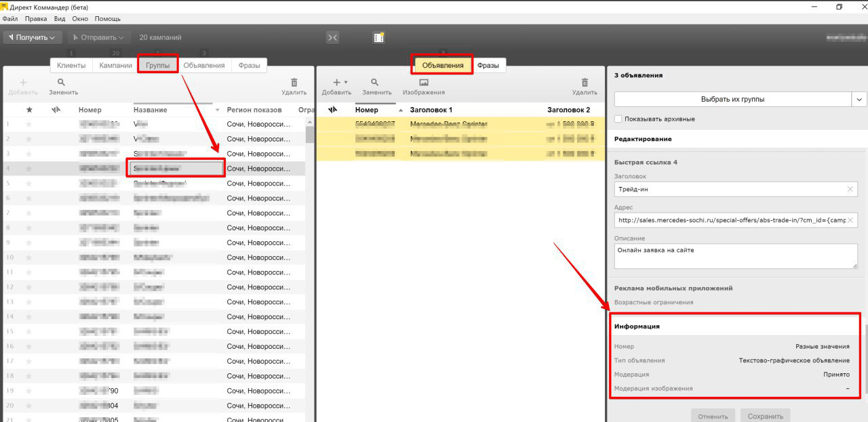Click the film strip icon in the top toolbar
The height and width of the screenshot is (422, 868).
[379, 38]
